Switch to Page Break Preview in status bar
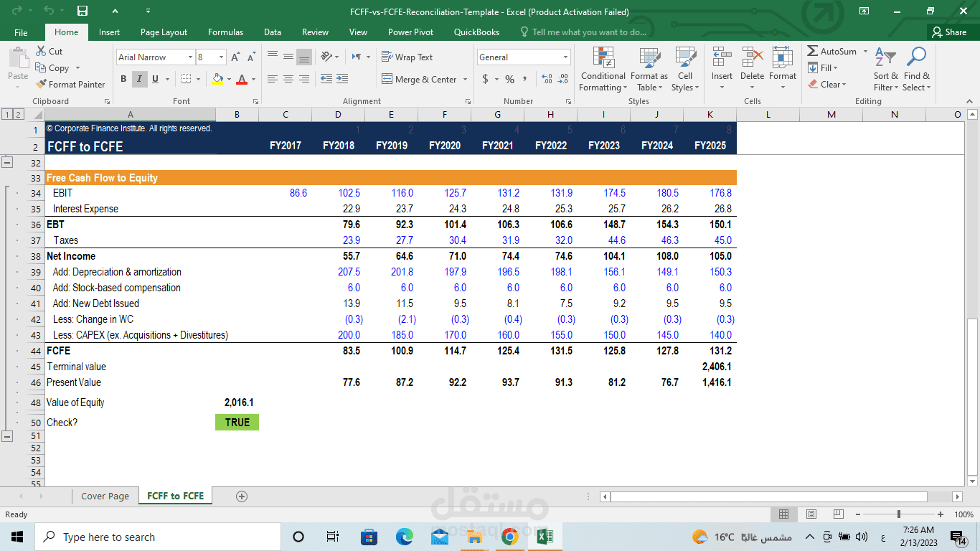Screen dimensions: 980x551 pos(838,514)
